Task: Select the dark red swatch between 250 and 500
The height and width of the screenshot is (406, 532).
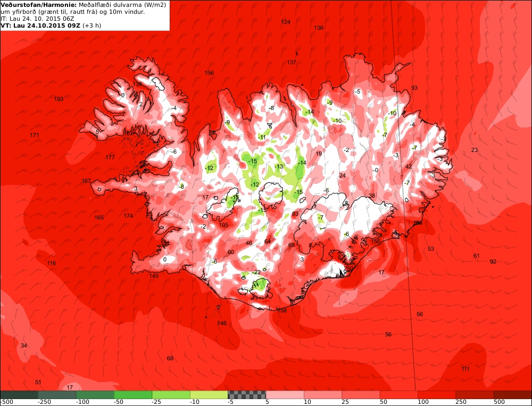Action: click(x=475, y=394)
